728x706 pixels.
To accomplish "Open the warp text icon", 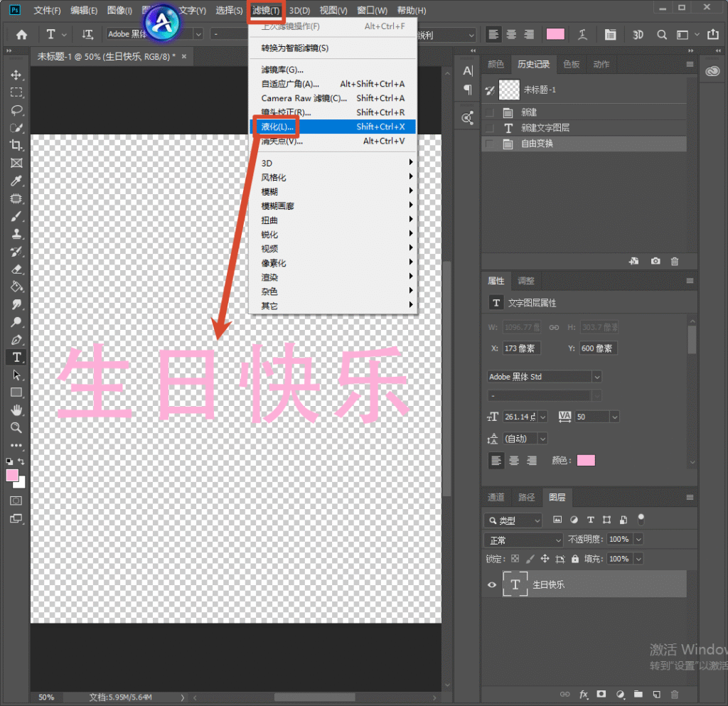I will pos(582,35).
